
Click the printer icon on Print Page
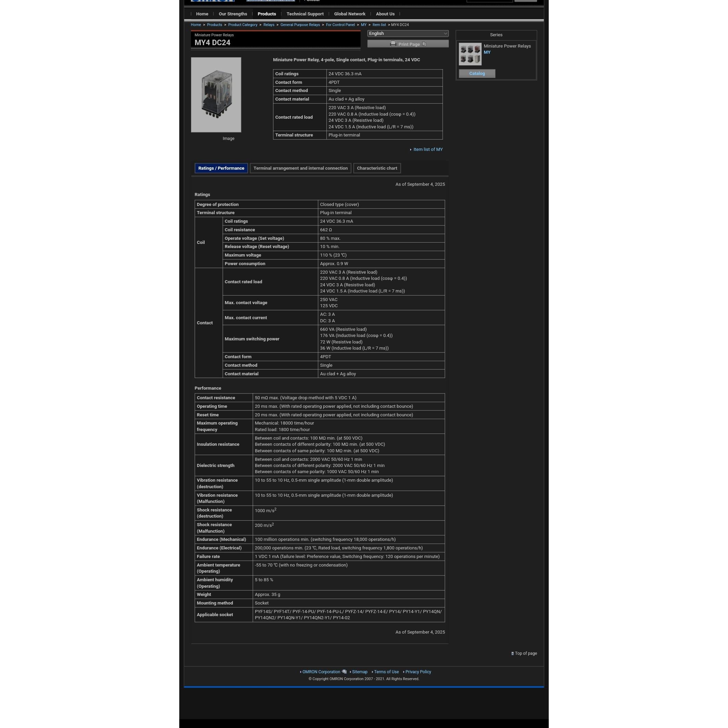click(x=393, y=44)
